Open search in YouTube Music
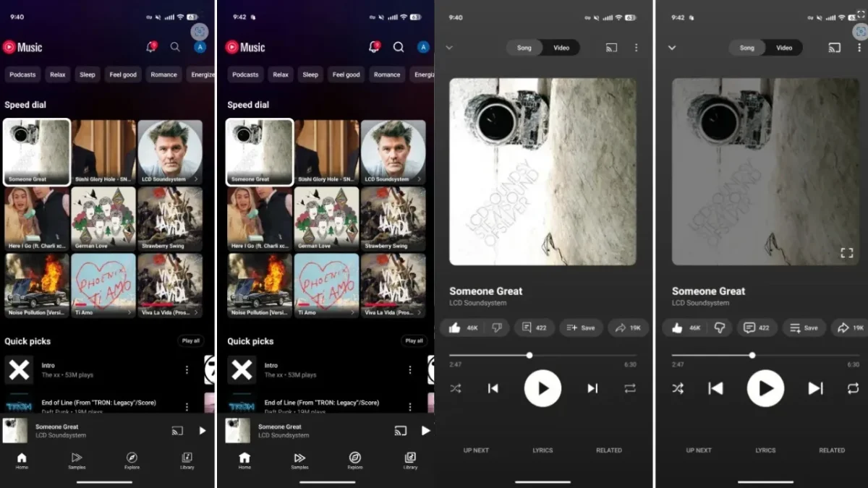Image resolution: width=868 pixels, height=488 pixels. click(174, 46)
